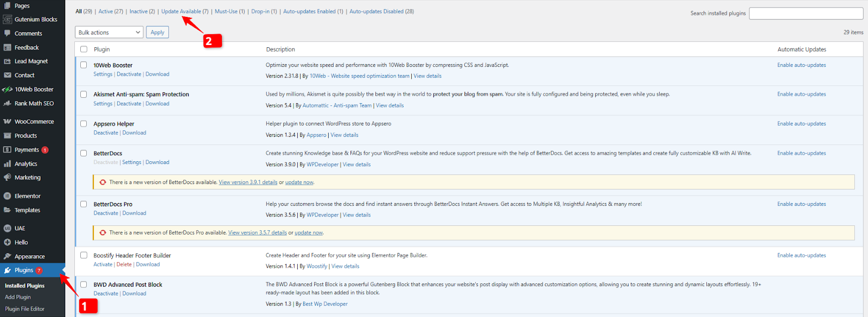
Task: Open Comments sidebar icon
Action: (8, 34)
